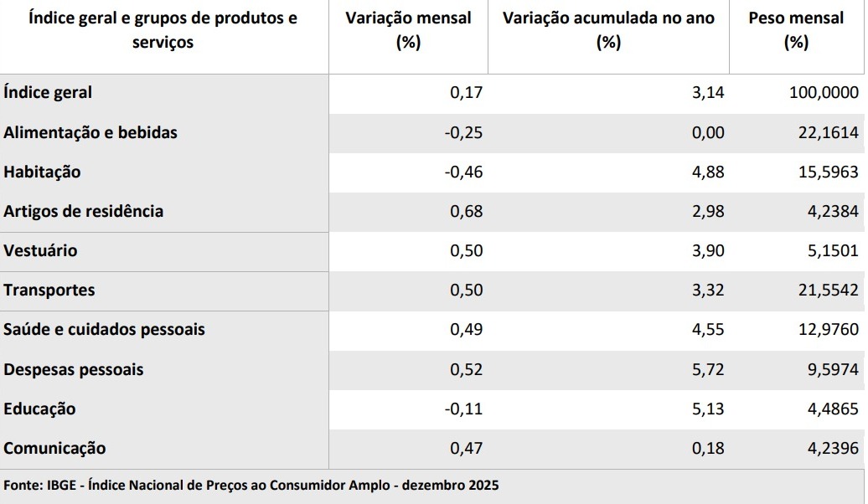Select Habitação monthly variation value -0,46
Screen dimensions: 868x504
pyautogui.click(x=463, y=172)
